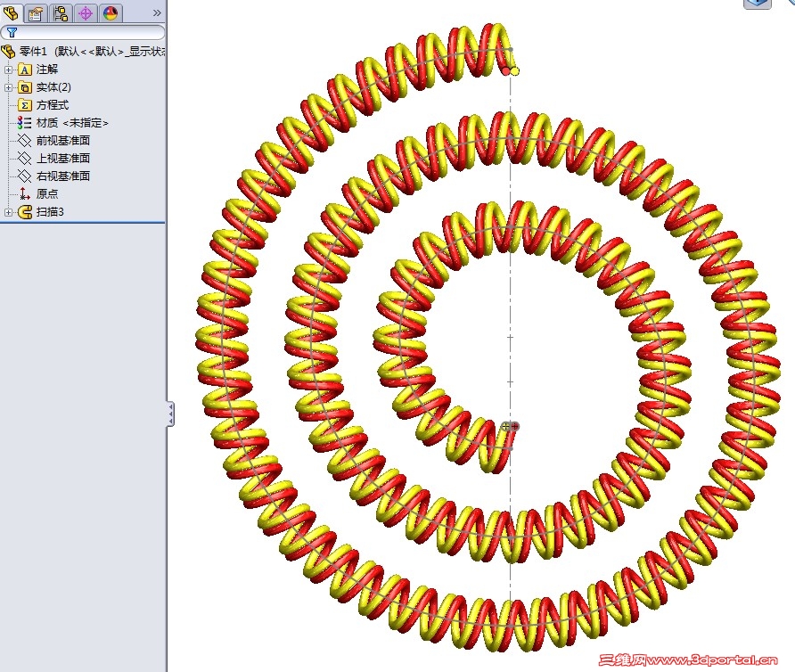Click the 扫描3 sweep feature icon
The height and width of the screenshot is (672, 795).
pyautogui.click(x=24, y=212)
